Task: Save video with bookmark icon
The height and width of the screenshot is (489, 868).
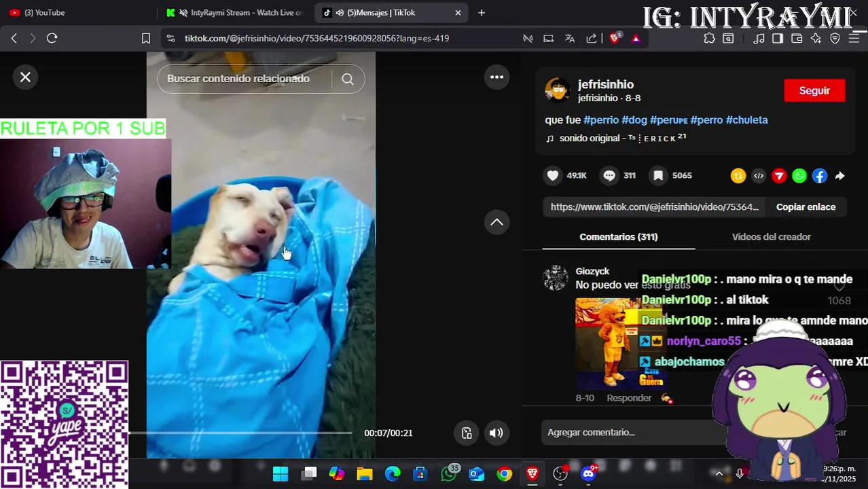Action: tap(658, 176)
